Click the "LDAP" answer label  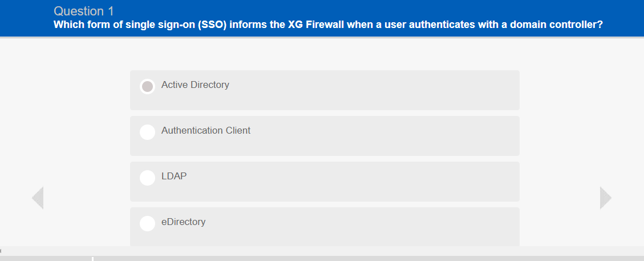point(174,176)
